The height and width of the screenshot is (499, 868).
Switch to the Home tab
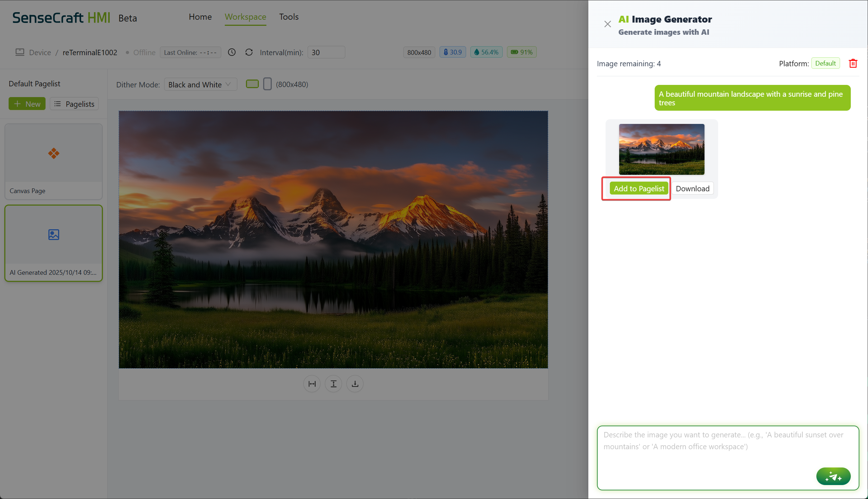[x=200, y=17]
